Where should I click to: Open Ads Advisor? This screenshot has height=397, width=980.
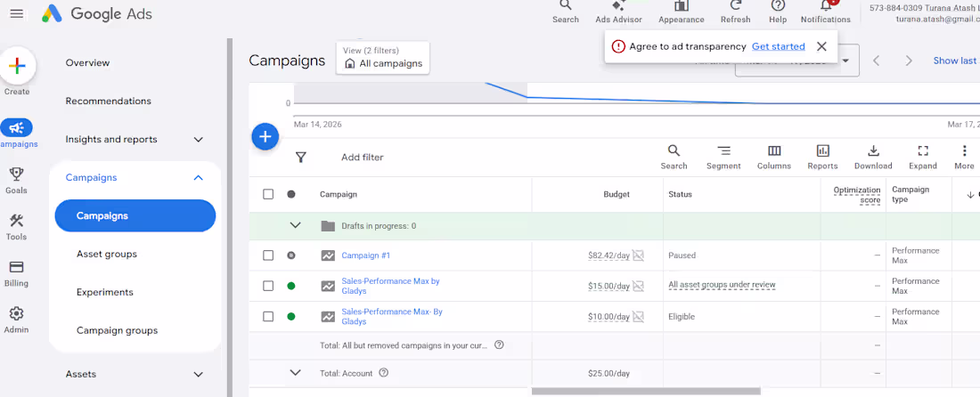tap(618, 12)
